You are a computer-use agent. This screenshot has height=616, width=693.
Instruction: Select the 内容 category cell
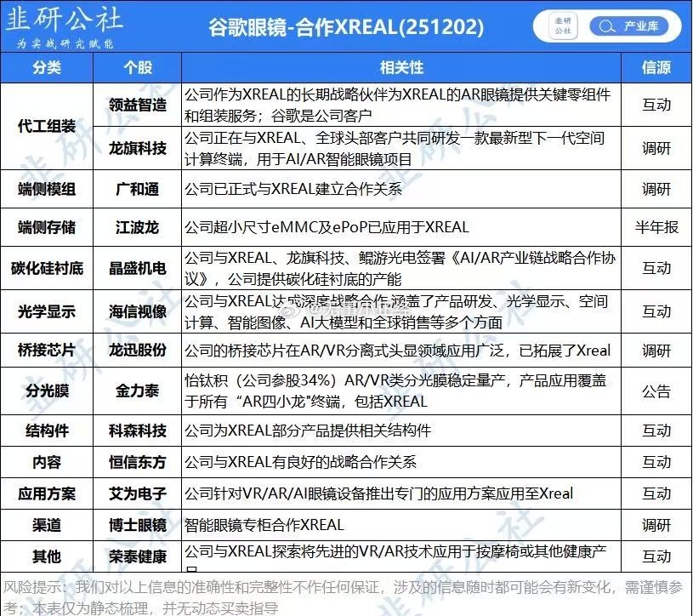pyautogui.click(x=47, y=462)
